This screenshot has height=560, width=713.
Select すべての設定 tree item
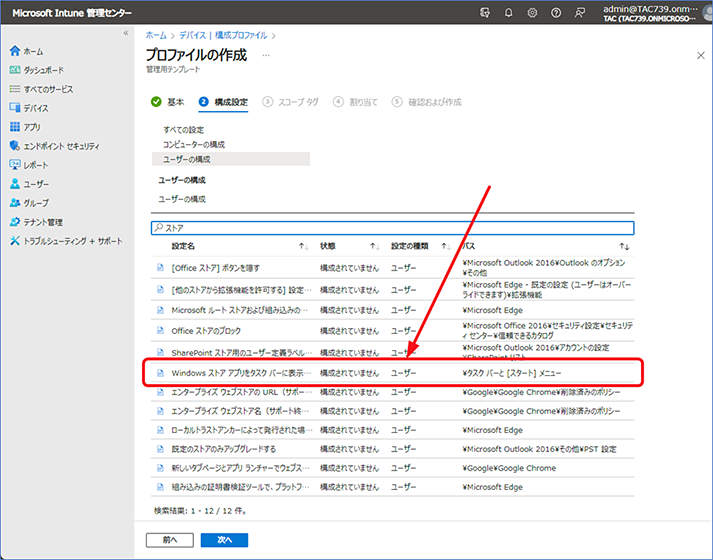click(184, 130)
